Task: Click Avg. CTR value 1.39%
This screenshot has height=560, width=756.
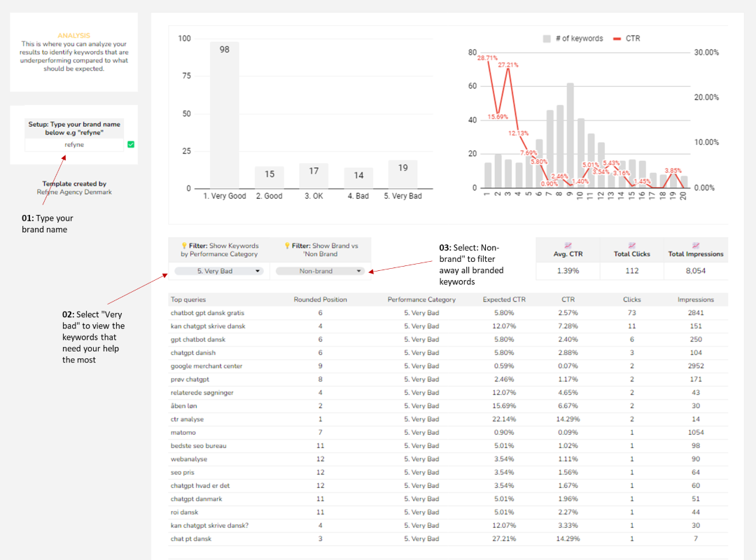Action: (568, 271)
